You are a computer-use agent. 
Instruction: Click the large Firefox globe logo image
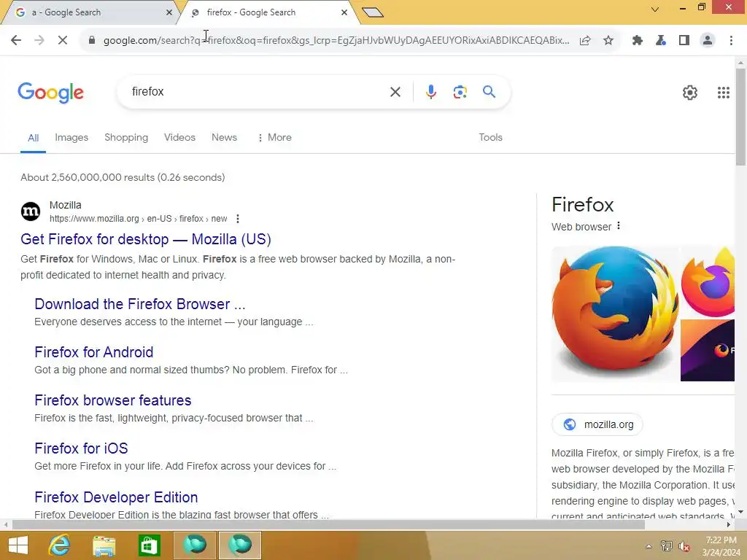click(x=616, y=314)
